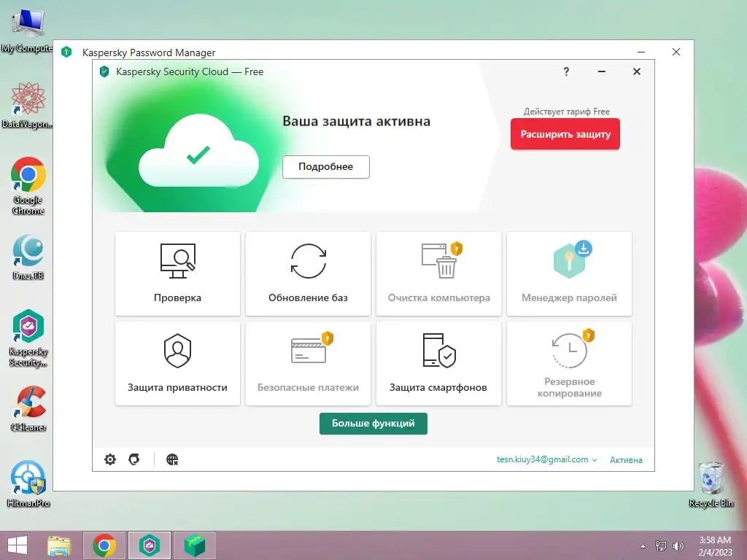Open taskbar clock showing 3:58 AM

tap(715, 546)
